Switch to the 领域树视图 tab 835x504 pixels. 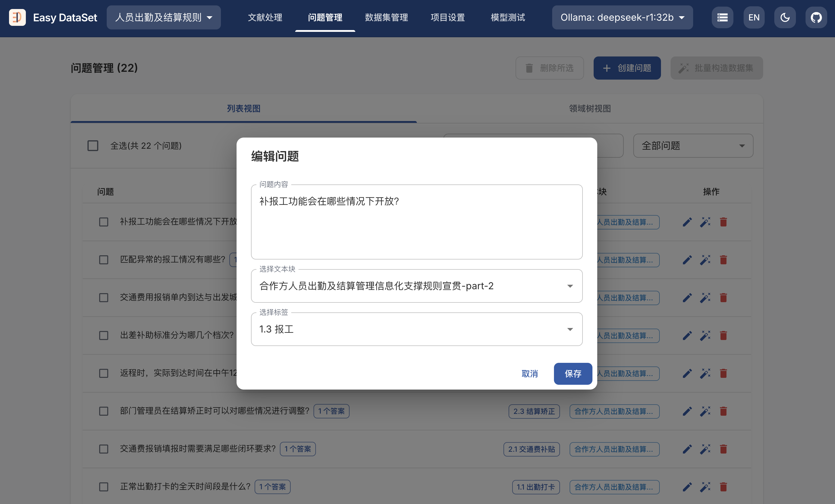pyautogui.click(x=590, y=109)
